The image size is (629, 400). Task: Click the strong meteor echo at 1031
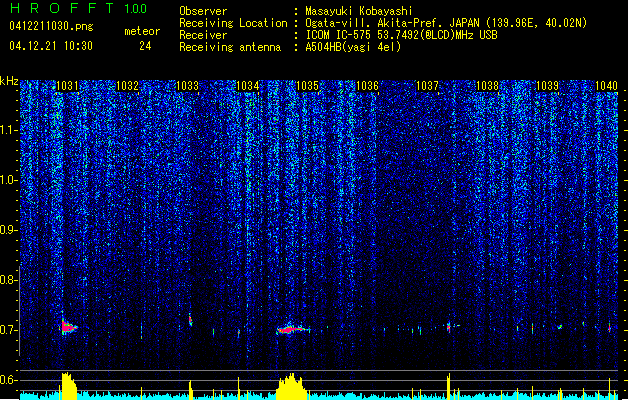coord(68,326)
